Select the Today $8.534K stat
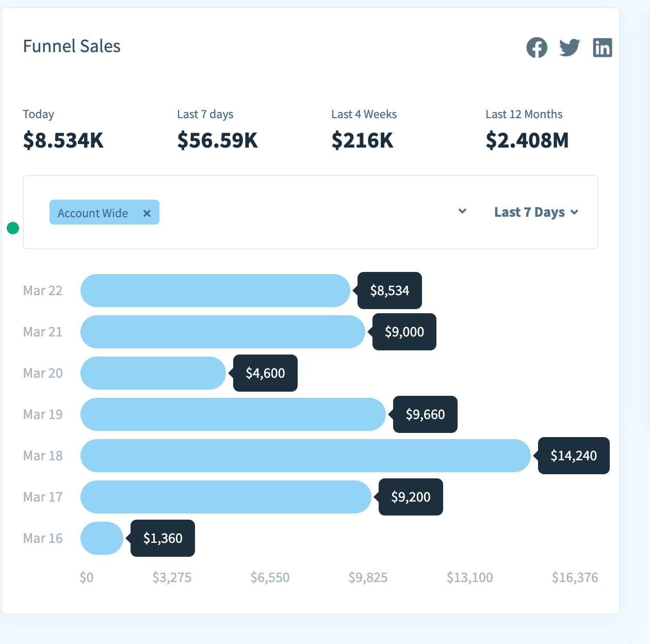 click(63, 140)
